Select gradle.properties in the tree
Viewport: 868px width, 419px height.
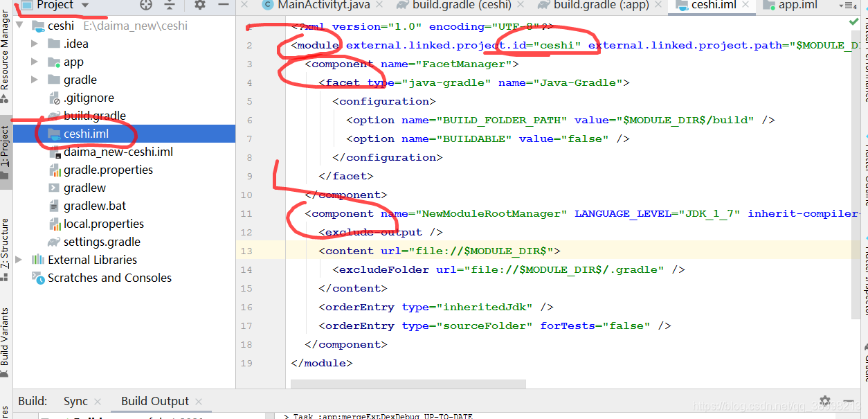108,170
